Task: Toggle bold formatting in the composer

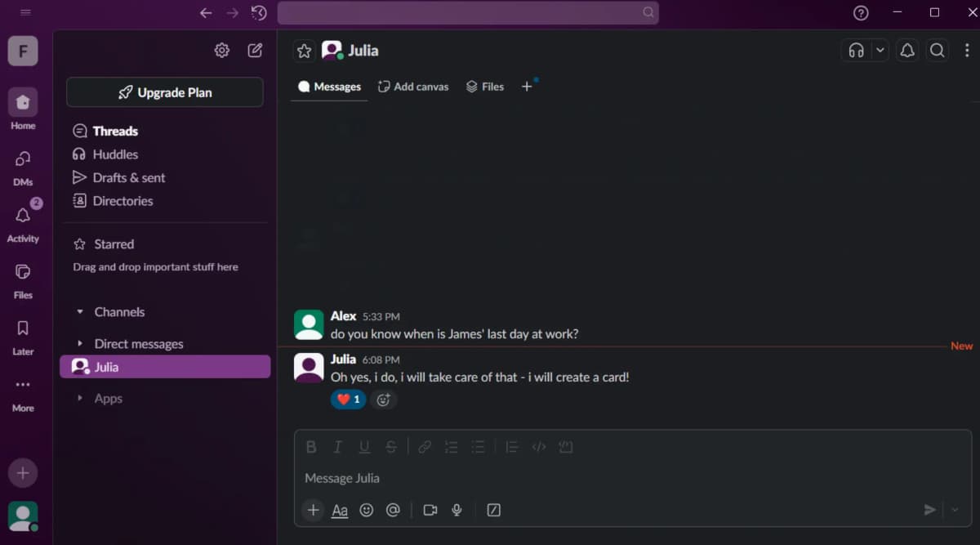Action: [x=311, y=447]
